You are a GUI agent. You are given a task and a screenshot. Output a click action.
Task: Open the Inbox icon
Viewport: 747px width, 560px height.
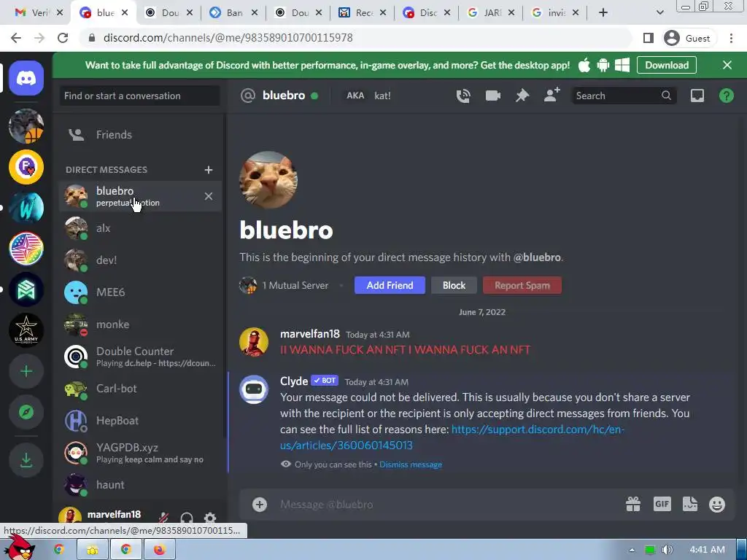[x=697, y=96]
